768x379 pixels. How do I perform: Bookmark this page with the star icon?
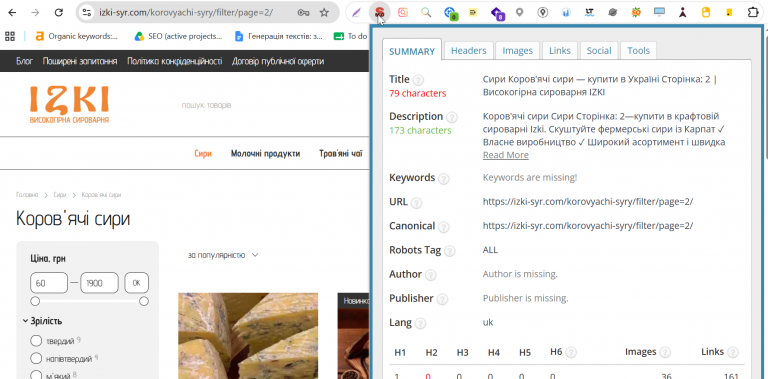324,13
